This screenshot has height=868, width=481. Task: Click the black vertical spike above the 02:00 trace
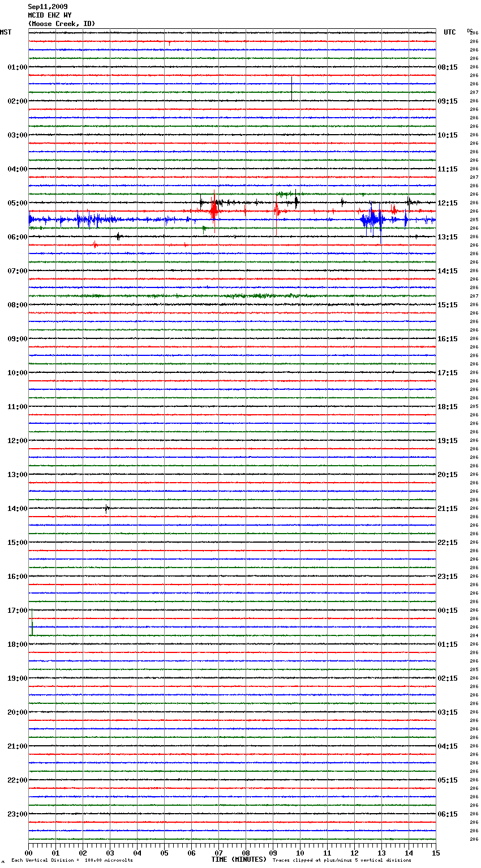coord(291,88)
